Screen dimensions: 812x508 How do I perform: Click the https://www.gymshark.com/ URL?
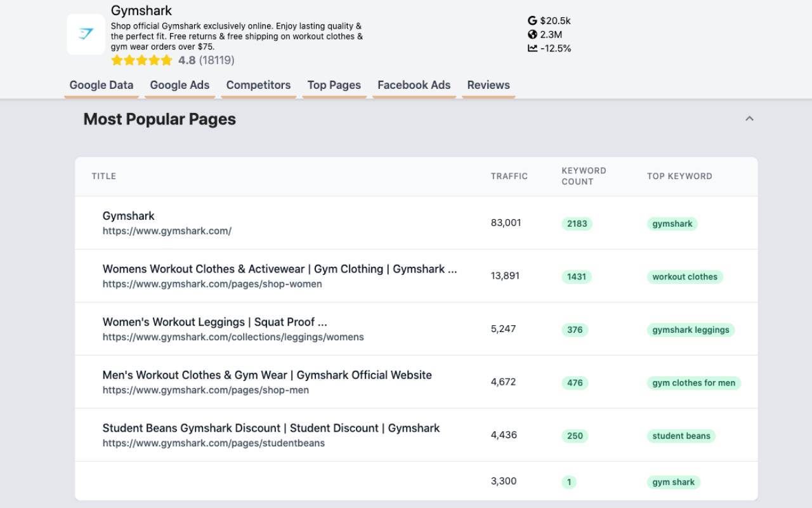pyautogui.click(x=167, y=231)
